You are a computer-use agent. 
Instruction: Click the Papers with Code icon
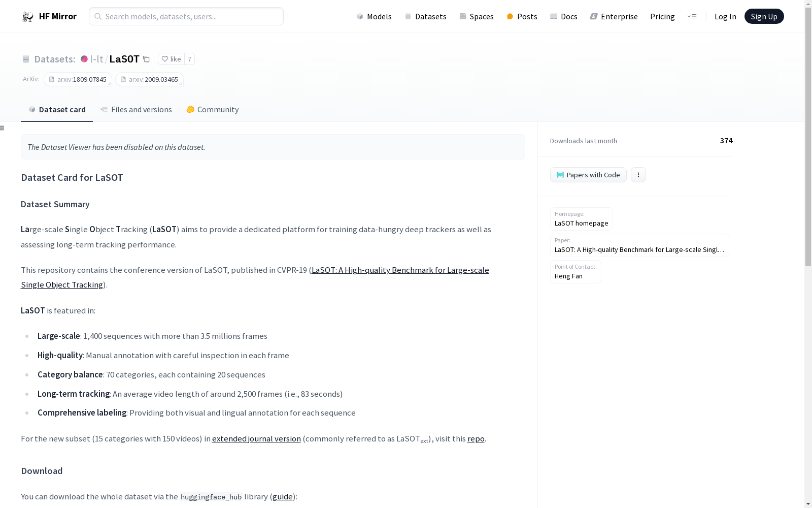560,175
